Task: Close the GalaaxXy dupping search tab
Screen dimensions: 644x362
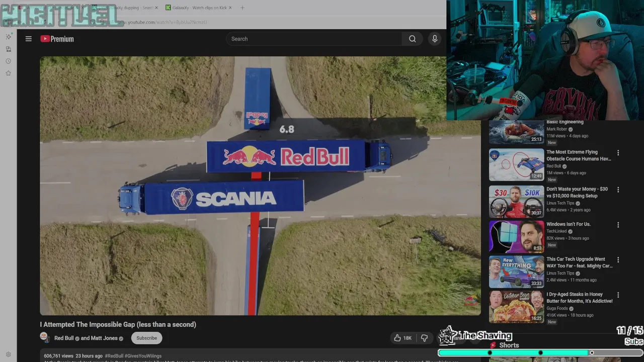Action: pos(156,8)
